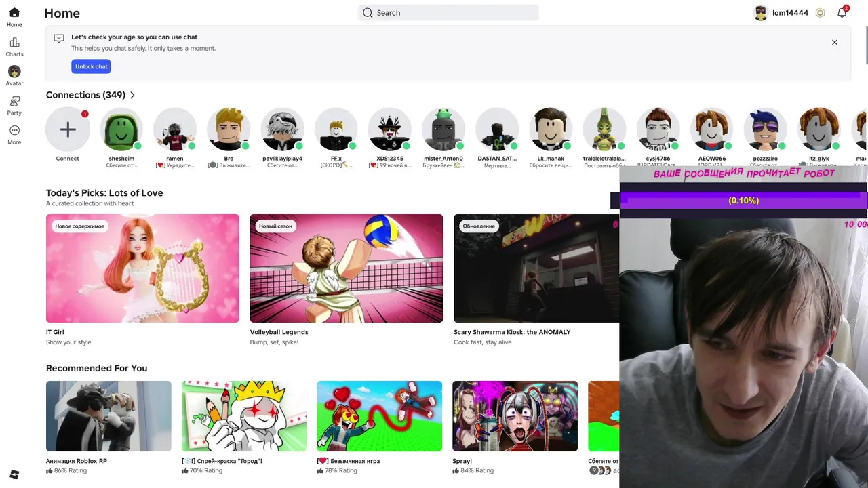Click in the Search input field
This screenshot has width=868, height=488.
click(x=448, y=13)
